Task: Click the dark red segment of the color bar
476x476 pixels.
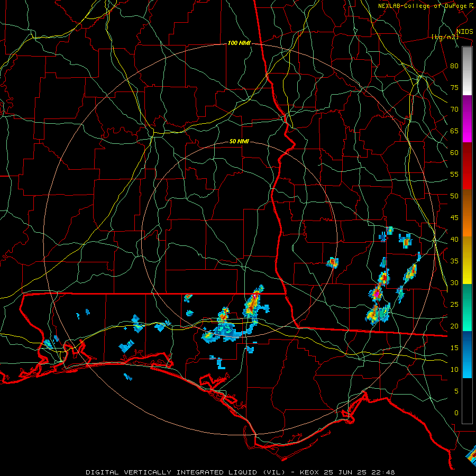Action: point(467,166)
